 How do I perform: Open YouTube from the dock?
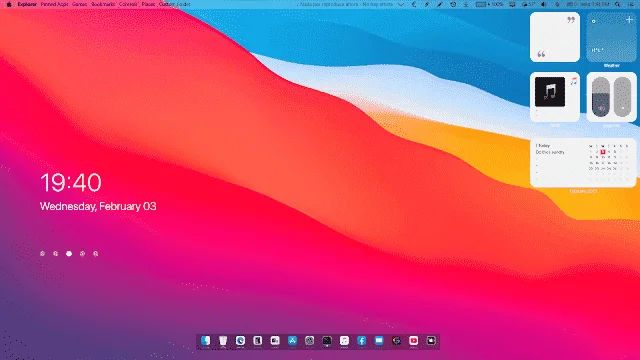(x=413, y=340)
